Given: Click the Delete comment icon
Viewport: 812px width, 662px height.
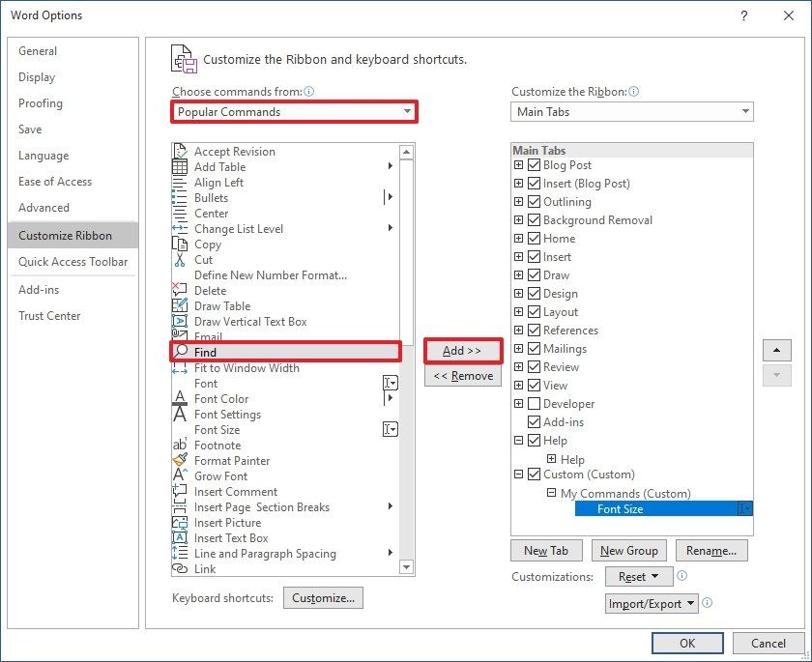Looking at the screenshot, I should click(180, 290).
